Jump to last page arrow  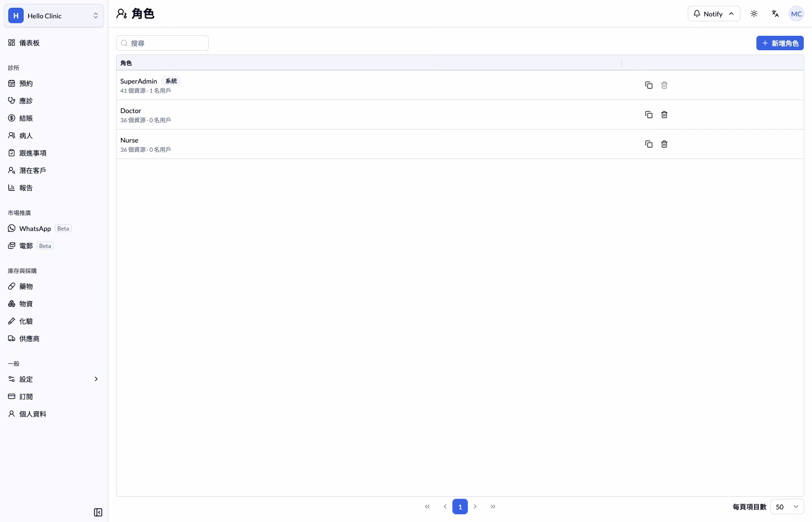pyautogui.click(x=493, y=507)
